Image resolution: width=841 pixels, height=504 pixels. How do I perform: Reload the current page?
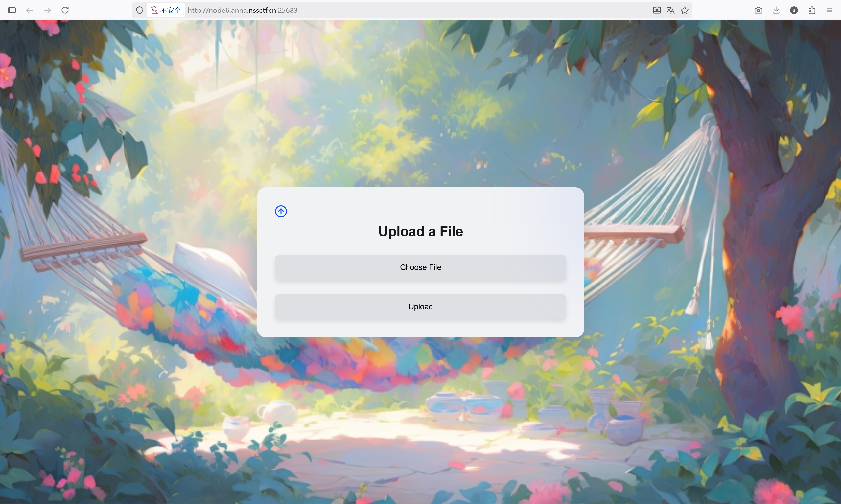65,10
